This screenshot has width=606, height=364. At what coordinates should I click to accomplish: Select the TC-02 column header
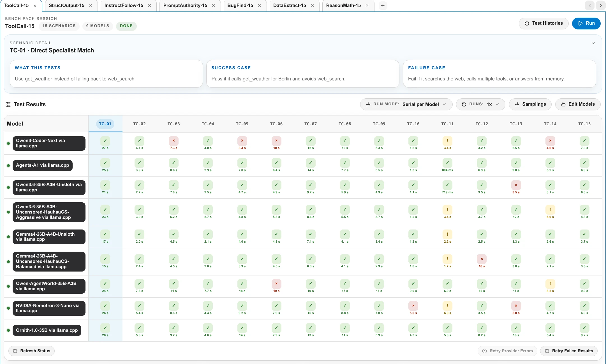139,124
